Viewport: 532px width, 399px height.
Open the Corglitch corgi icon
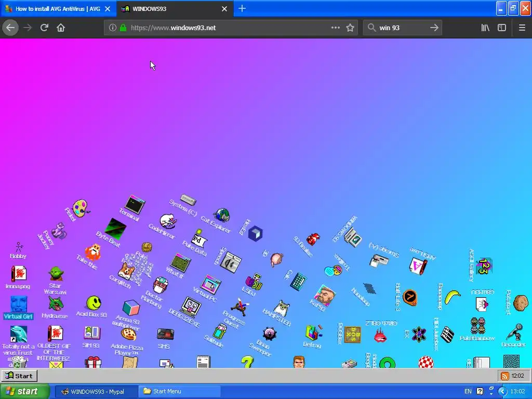(x=126, y=270)
